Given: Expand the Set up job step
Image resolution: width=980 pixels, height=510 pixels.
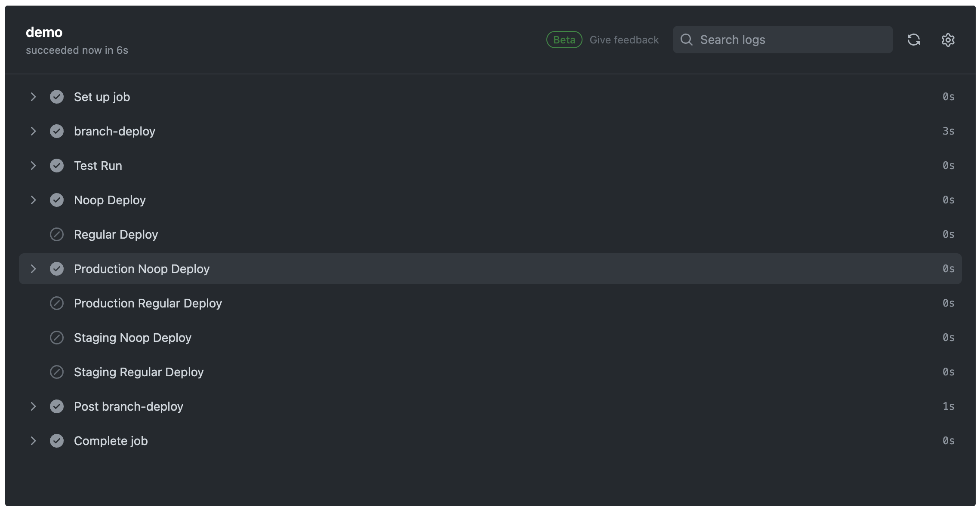Looking at the screenshot, I should click(x=34, y=97).
